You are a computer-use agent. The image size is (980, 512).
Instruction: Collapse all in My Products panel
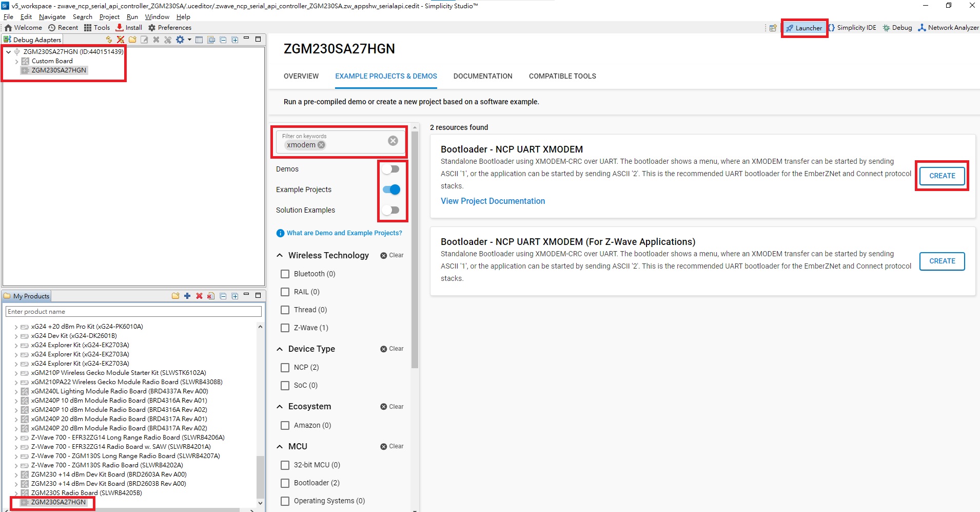[223, 296]
